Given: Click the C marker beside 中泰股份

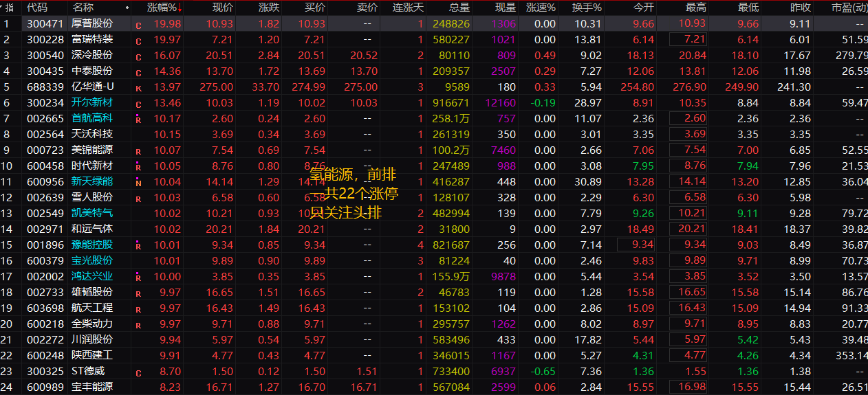Looking at the screenshot, I should (138, 73).
